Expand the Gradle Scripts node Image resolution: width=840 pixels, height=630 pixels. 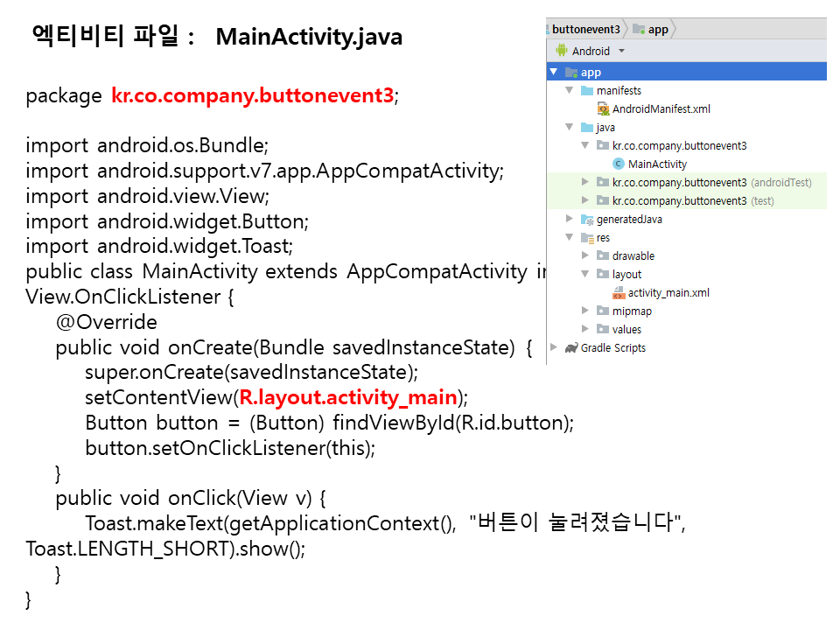(x=554, y=347)
